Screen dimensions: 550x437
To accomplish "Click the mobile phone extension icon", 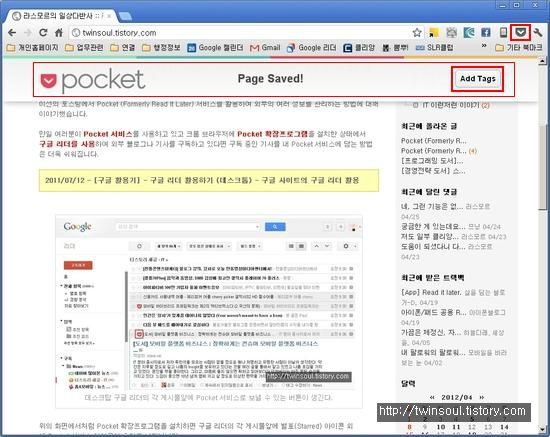I will click(503, 33).
